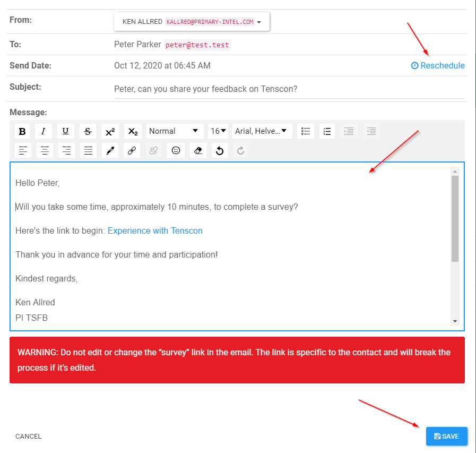Click the Reschedule link
Screen dimensions: 476x453
438,66
